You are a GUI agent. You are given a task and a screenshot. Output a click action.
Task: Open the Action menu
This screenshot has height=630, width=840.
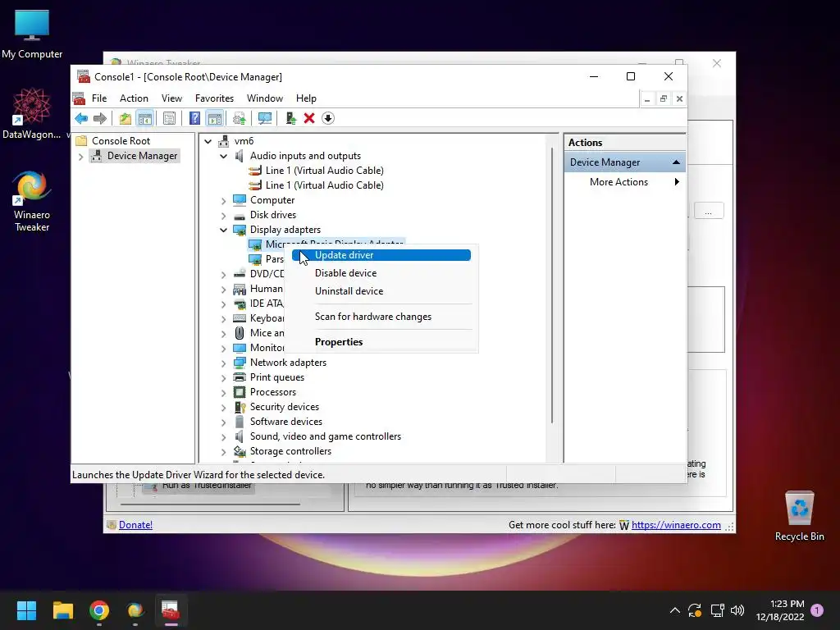point(134,98)
